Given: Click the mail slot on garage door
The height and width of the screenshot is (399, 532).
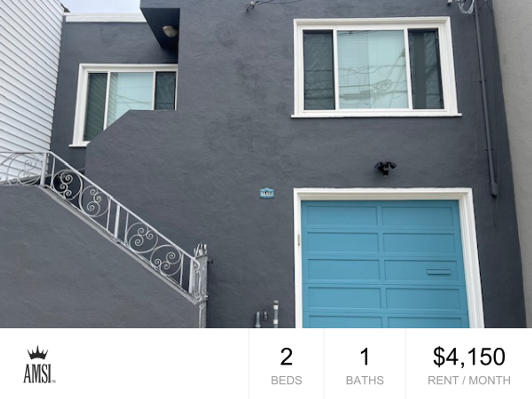Looking at the screenshot, I should 439,272.
